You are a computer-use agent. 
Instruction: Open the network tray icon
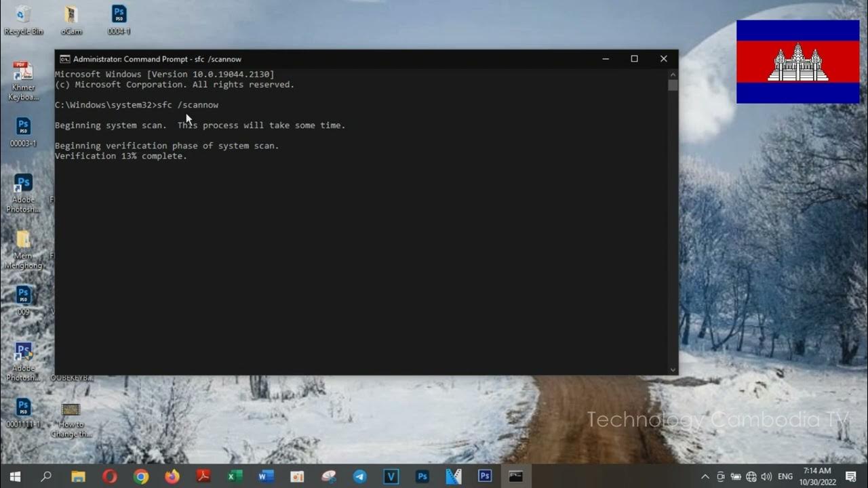(751, 476)
